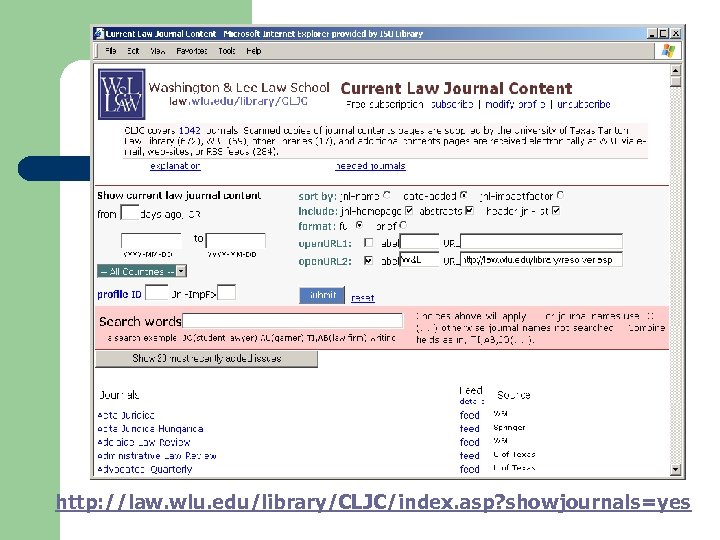
Task: Open the Adelaide Law Review link
Action: (144, 442)
